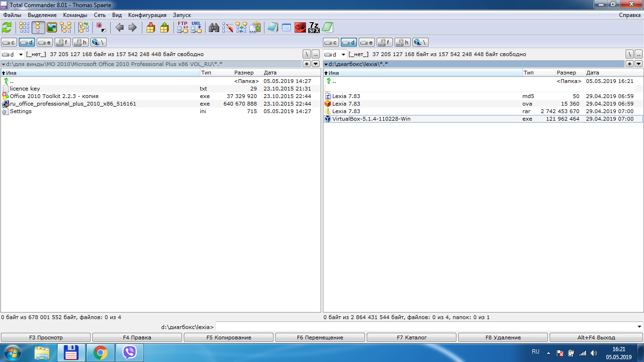
Task: Select drive c in the left panel
Action: [9, 42]
